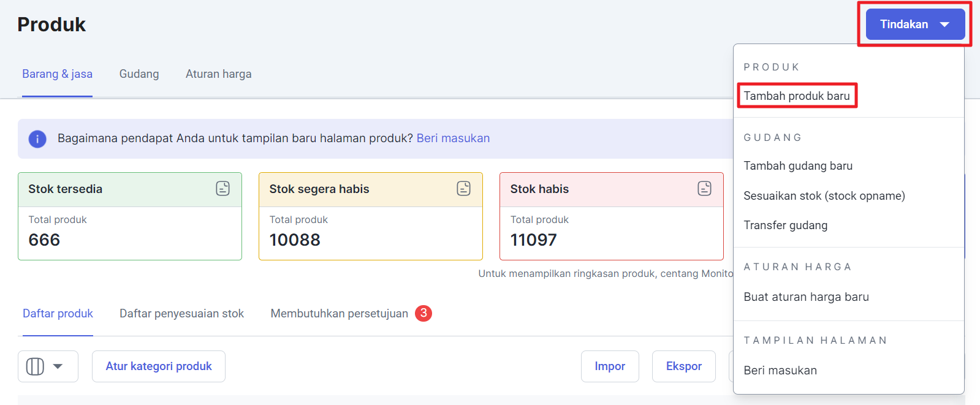Click the Stok tersedia card title
Viewport: 980px width, 405px height.
point(66,189)
